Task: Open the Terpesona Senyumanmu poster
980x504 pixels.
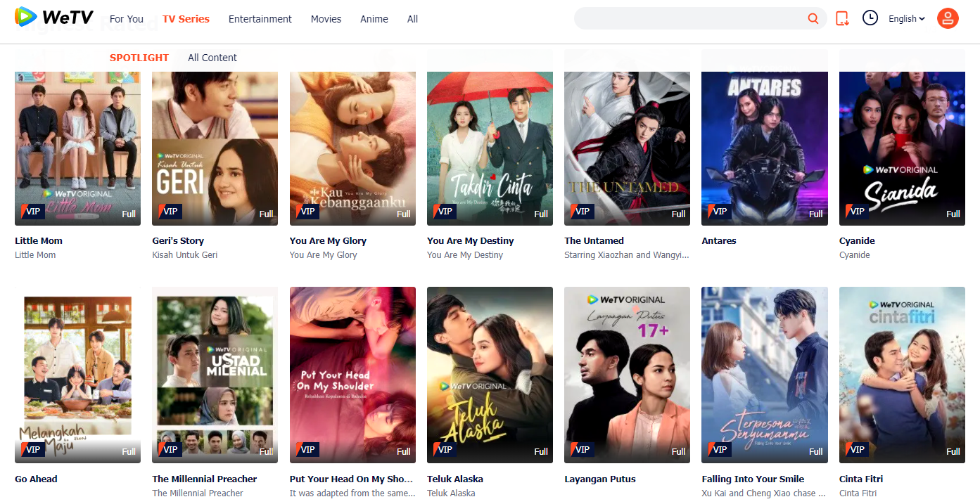Action: (x=765, y=375)
